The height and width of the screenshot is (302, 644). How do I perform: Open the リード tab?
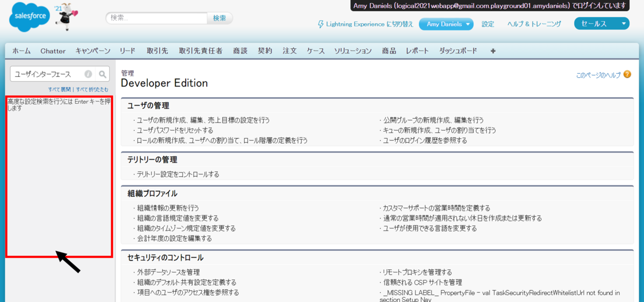pos(128,51)
